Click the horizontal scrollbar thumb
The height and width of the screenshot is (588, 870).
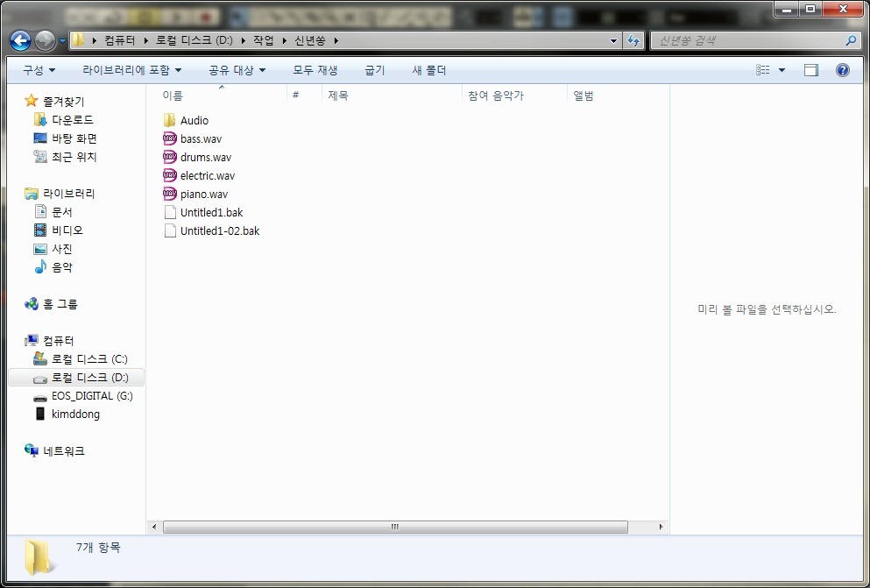(396, 527)
